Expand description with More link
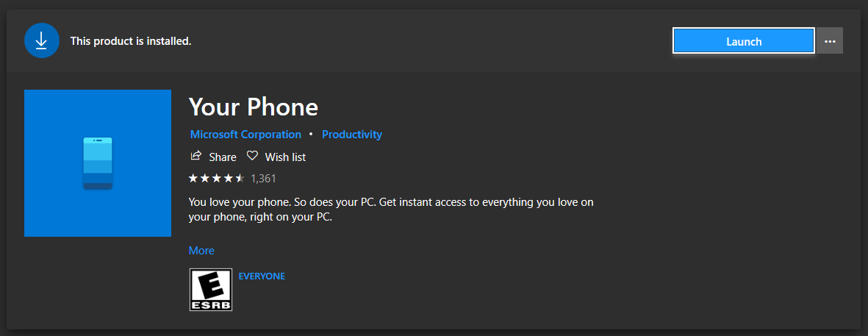Screen dimensions: 868x336 coord(201,251)
